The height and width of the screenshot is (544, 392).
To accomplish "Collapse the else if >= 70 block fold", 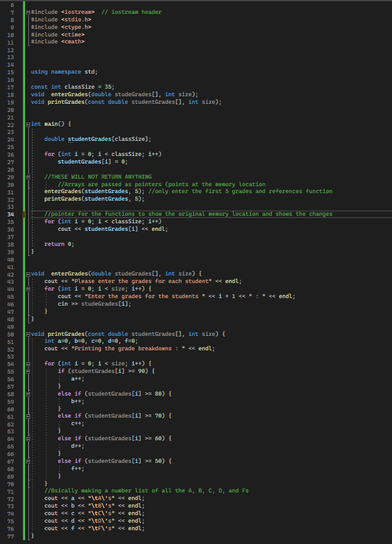I will coord(28,416).
